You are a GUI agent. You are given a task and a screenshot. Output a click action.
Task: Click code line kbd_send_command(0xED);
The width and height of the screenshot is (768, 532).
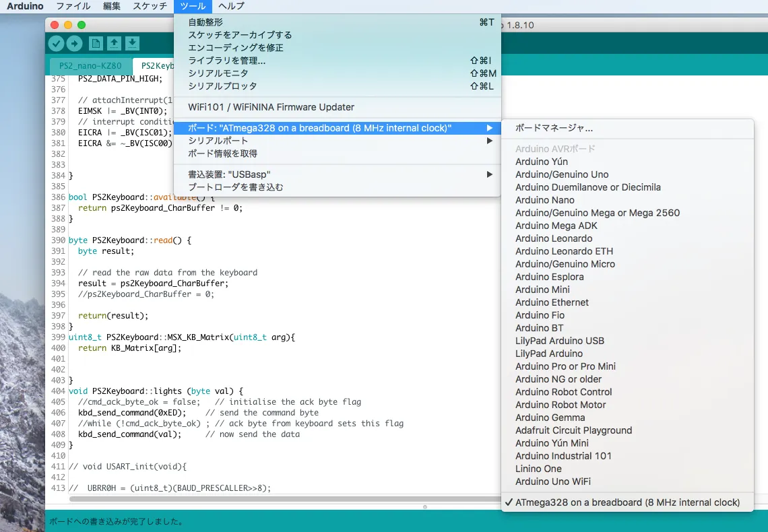coord(132,413)
